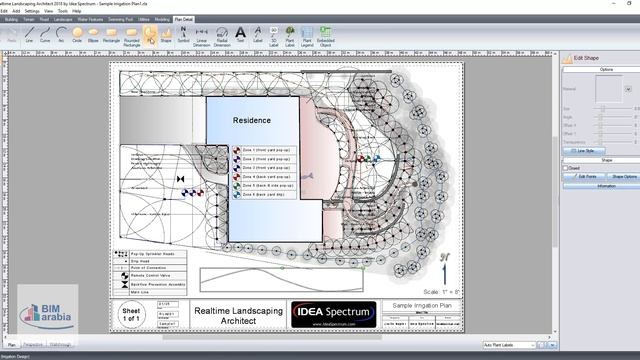
Task: Click the vertical scrollbar beside canvas
Action: [x=555, y=192]
